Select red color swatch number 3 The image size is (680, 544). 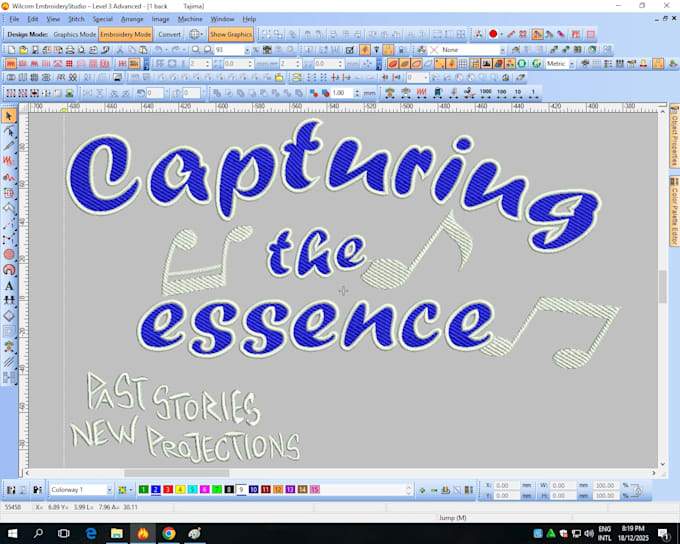(168, 490)
